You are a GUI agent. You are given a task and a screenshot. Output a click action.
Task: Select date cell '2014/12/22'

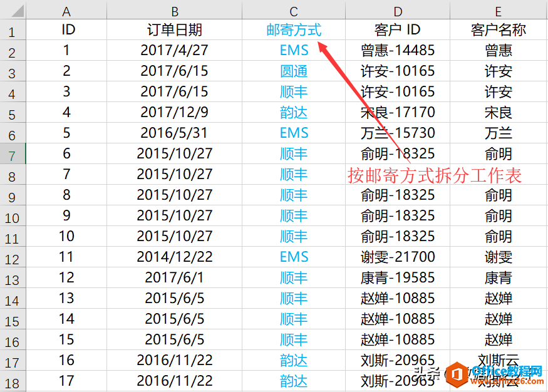(x=174, y=257)
